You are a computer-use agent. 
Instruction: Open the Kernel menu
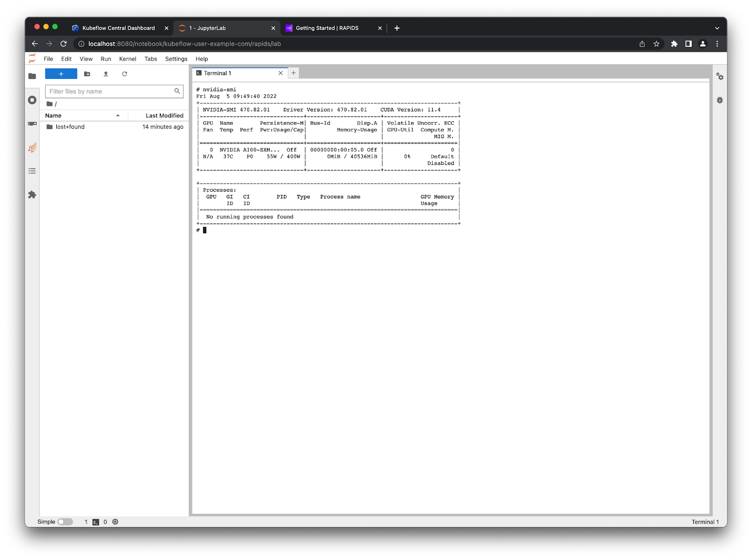[127, 59]
